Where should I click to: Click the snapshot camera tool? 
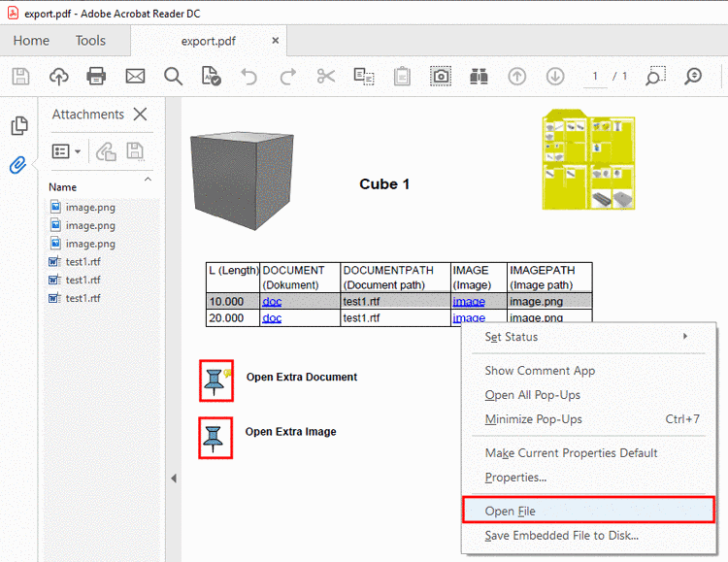pyautogui.click(x=441, y=76)
